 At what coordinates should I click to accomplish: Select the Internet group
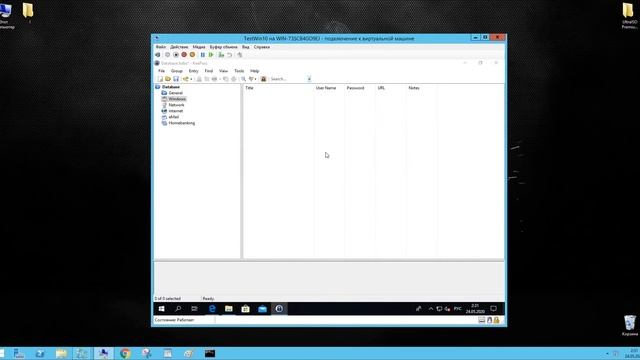click(176, 111)
